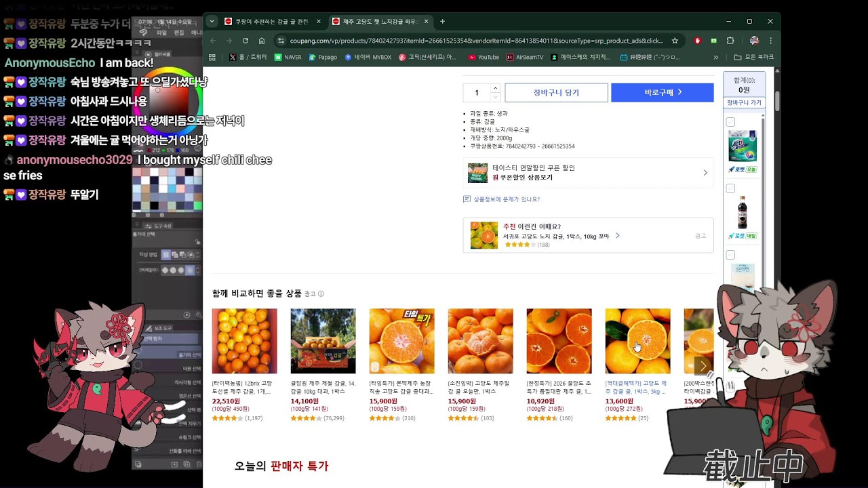This screenshot has width=868, height=488.
Task: Open the AirBeamTV bookmark
Action: coord(525,58)
